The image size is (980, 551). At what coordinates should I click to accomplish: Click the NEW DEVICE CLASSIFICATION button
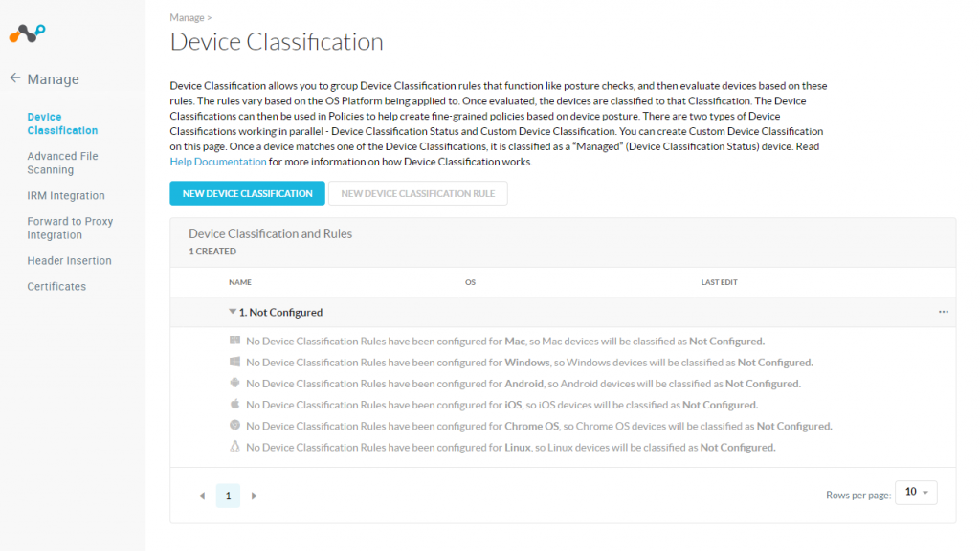point(246,192)
